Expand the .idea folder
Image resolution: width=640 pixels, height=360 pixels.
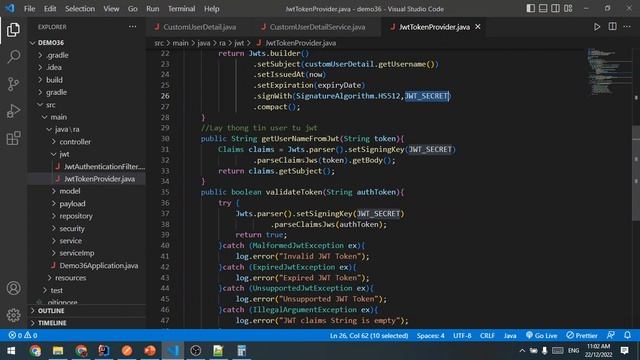point(53,67)
